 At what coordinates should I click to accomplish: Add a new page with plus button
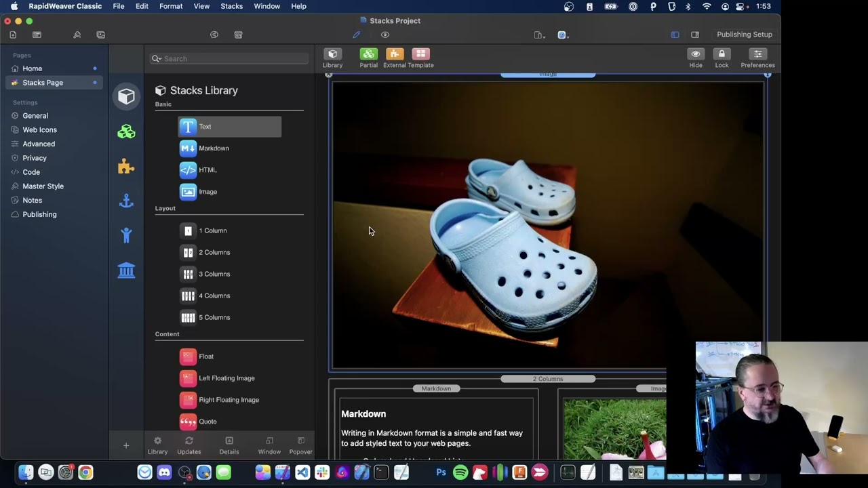[x=125, y=445]
